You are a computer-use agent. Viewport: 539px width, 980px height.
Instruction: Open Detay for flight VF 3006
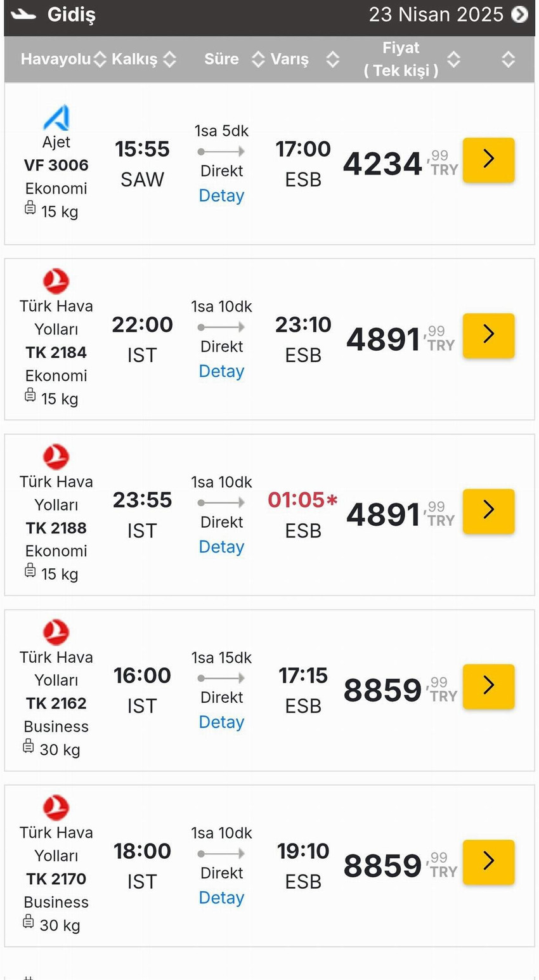point(221,195)
